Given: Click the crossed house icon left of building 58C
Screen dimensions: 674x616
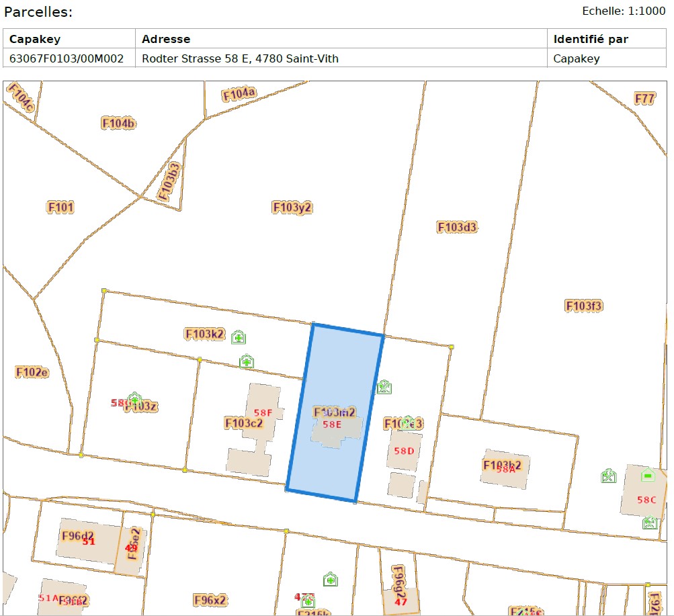Looking at the screenshot, I should [x=608, y=476].
